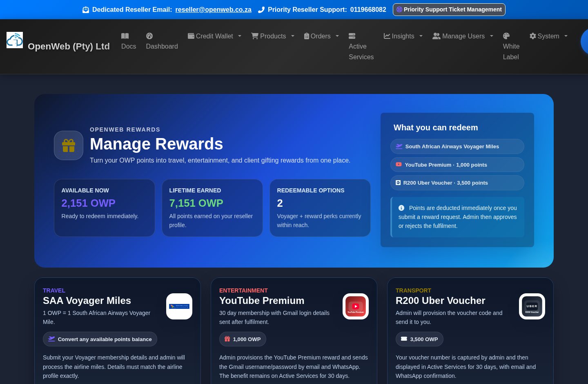Click the Uber Voucher logo thumbnail
This screenshot has width=588, height=384.
coord(532,306)
